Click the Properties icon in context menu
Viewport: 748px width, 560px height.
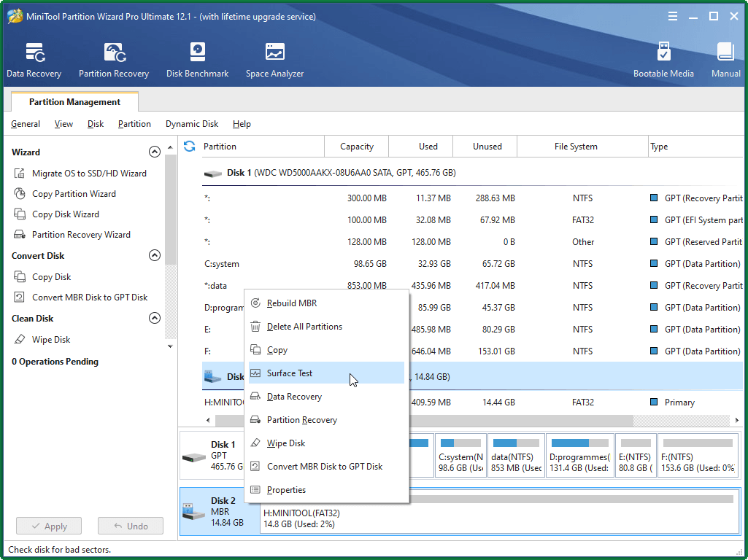click(255, 489)
